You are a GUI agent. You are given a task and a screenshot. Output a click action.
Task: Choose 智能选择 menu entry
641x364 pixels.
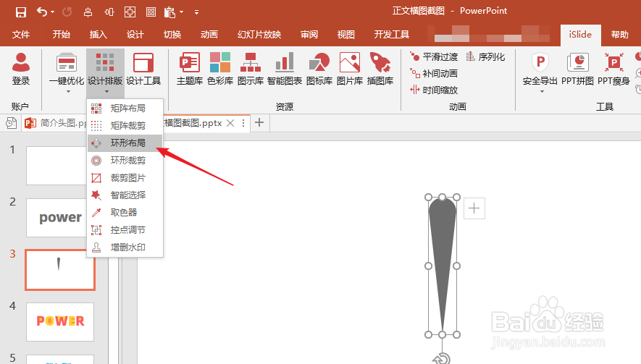[x=125, y=195]
